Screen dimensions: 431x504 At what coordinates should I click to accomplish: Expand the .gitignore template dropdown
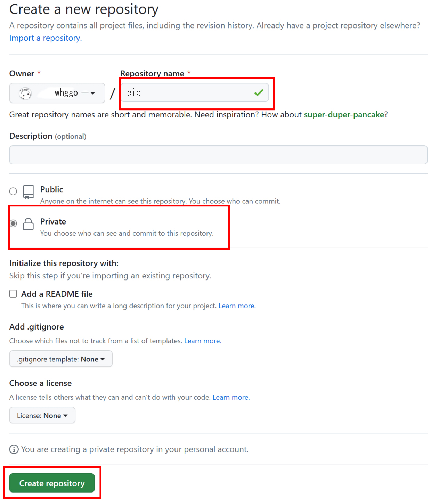tap(61, 359)
